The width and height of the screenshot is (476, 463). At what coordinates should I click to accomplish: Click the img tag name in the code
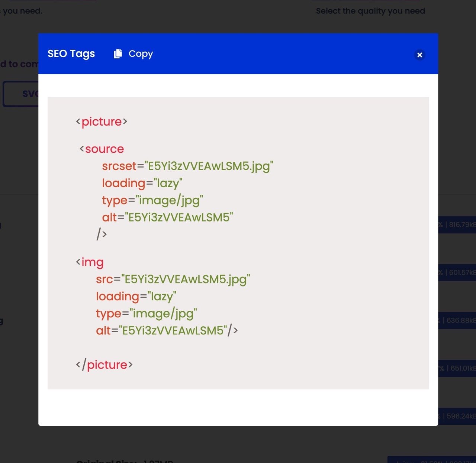click(x=92, y=262)
